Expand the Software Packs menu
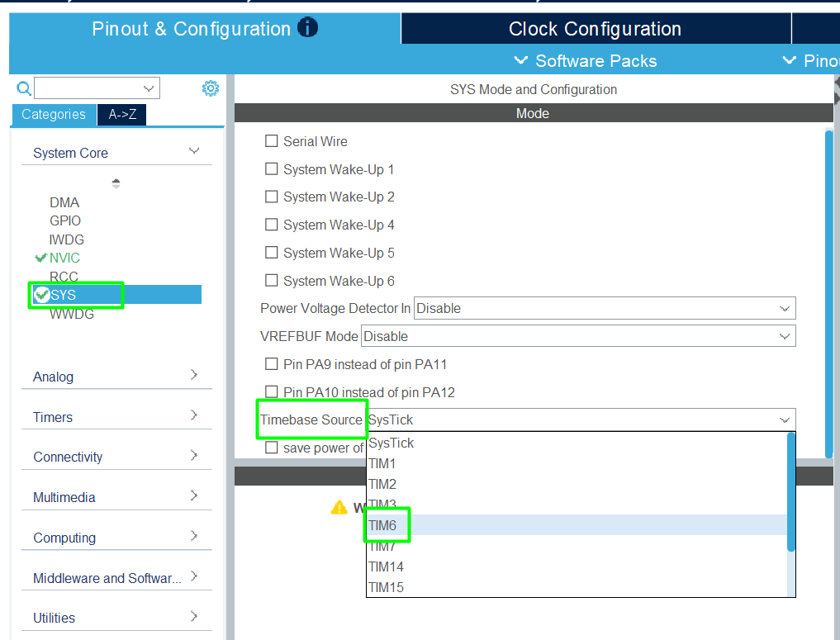Screen dimensions: 840x640 (x=586, y=61)
